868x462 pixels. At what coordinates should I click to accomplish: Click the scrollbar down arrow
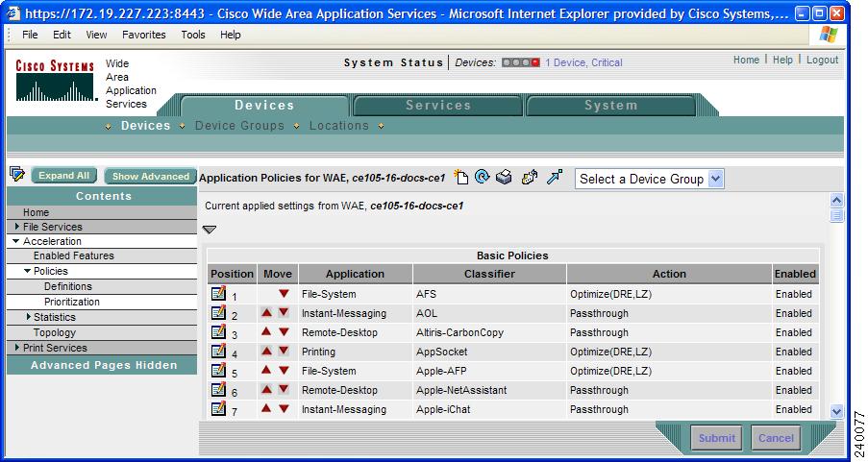[x=836, y=411]
